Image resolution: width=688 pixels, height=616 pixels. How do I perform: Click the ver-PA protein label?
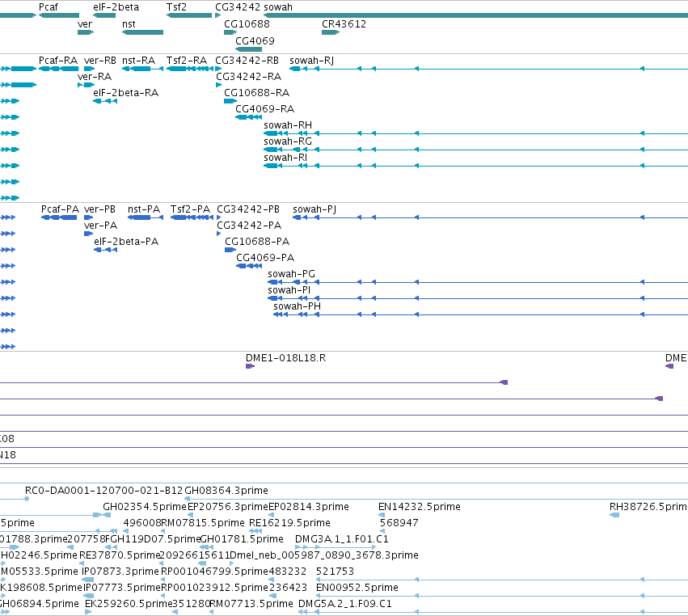(100, 226)
